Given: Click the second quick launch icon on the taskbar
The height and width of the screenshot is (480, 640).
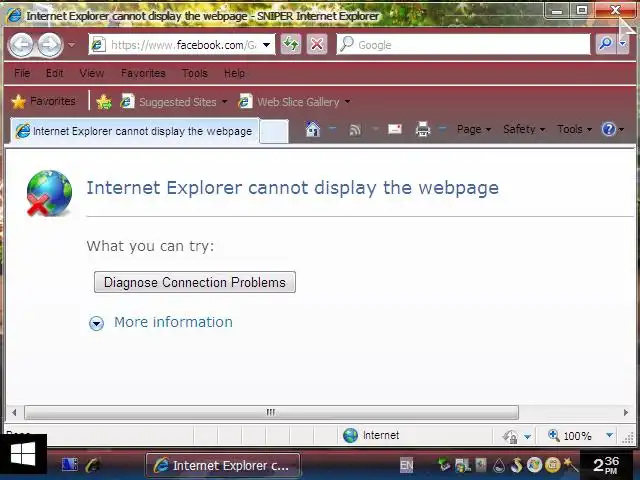Looking at the screenshot, I should pyautogui.click(x=94, y=465).
